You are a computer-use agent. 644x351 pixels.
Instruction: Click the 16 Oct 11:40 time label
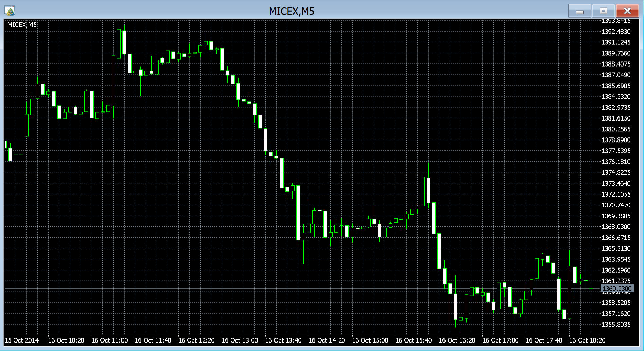point(153,340)
